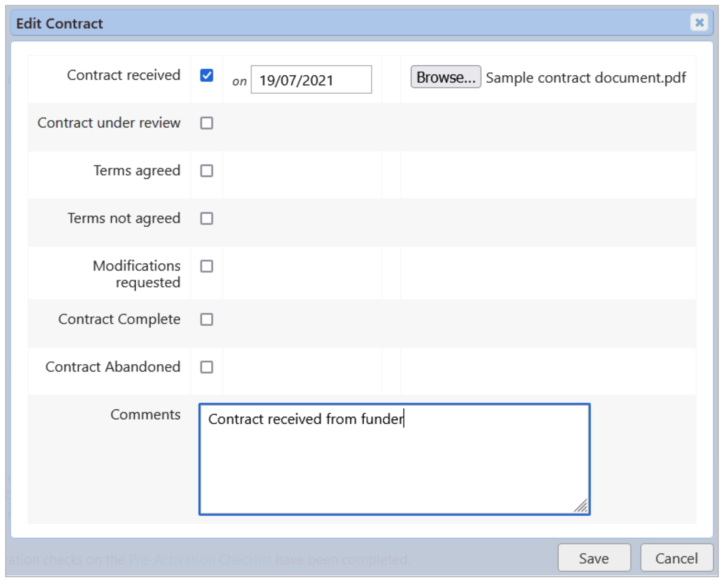This screenshot has width=728, height=586.
Task: Click the contract received date field
Action: [311, 80]
